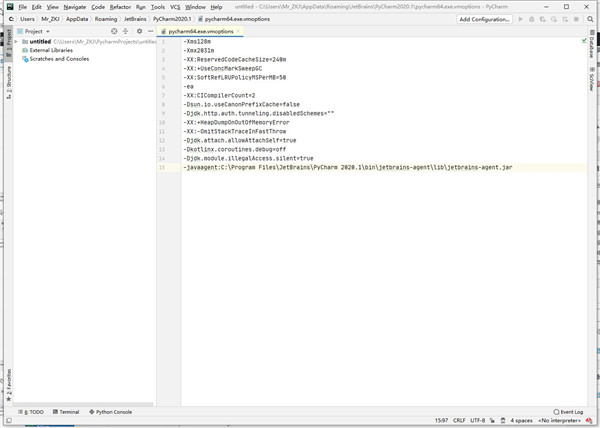This screenshot has width=600, height=428.
Task: Open the View menu
Action: [x=53, y=7]
